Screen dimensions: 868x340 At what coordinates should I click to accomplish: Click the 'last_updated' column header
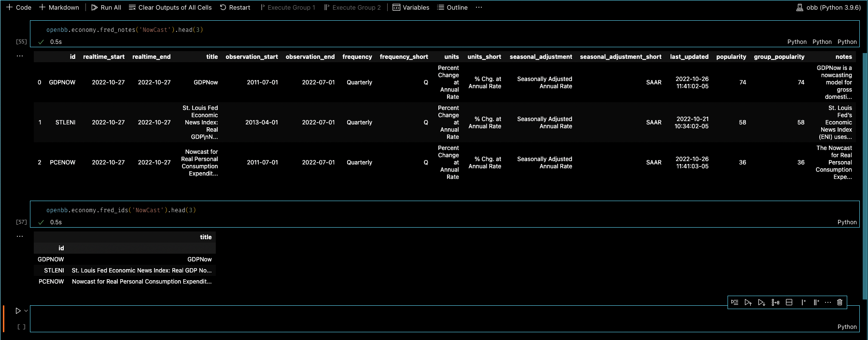coord(689,57)
